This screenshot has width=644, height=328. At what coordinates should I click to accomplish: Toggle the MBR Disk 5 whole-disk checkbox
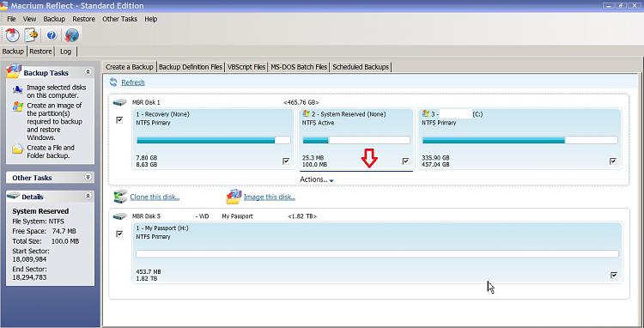119,234
